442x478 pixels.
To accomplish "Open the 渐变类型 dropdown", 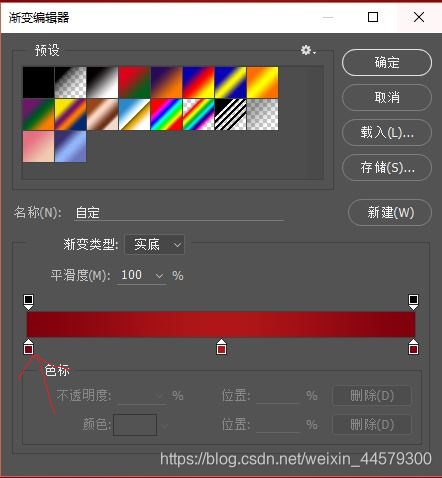I will coord(154,245).
